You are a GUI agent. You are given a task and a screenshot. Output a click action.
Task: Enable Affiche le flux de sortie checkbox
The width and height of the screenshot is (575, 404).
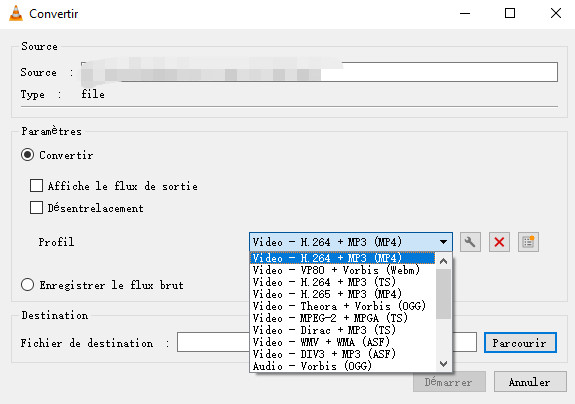(x=36, y=186)
